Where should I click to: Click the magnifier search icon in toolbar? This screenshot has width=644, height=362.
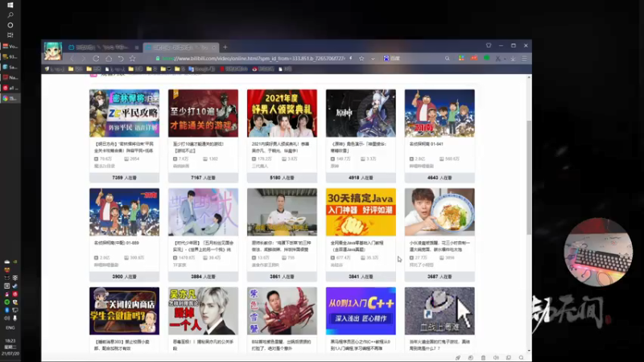click(x=448, y=58)
